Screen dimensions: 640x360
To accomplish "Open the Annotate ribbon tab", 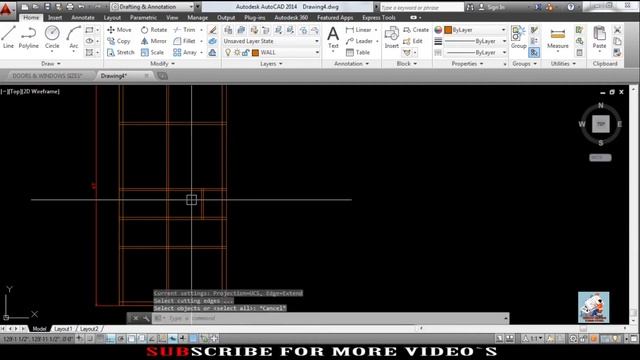I will pyautogui.click(x=83, y=18).
